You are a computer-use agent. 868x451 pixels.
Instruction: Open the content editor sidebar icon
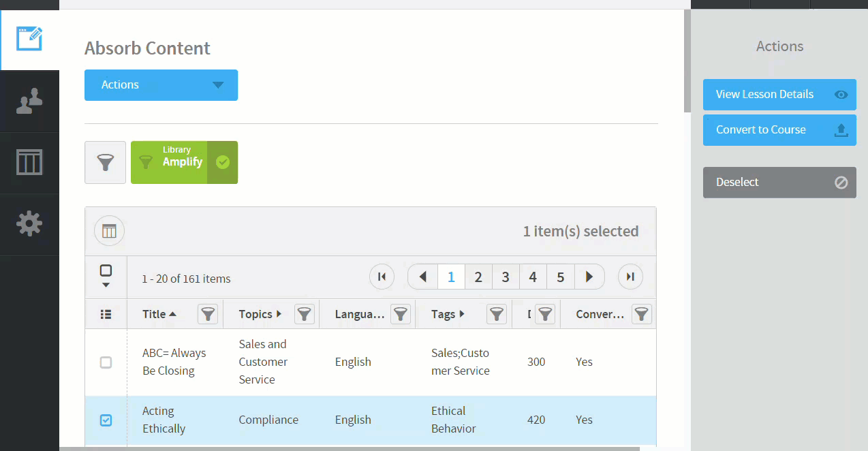(29, 40)
